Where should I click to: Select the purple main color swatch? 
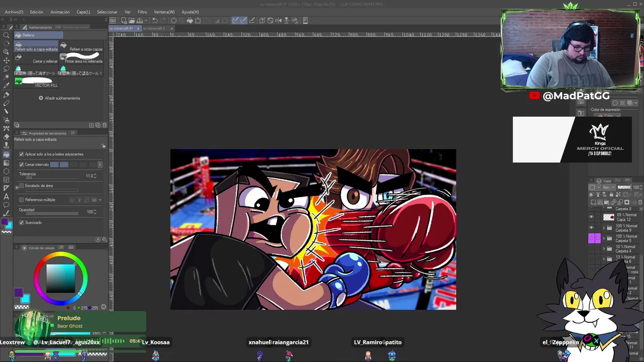coord(19,293)
